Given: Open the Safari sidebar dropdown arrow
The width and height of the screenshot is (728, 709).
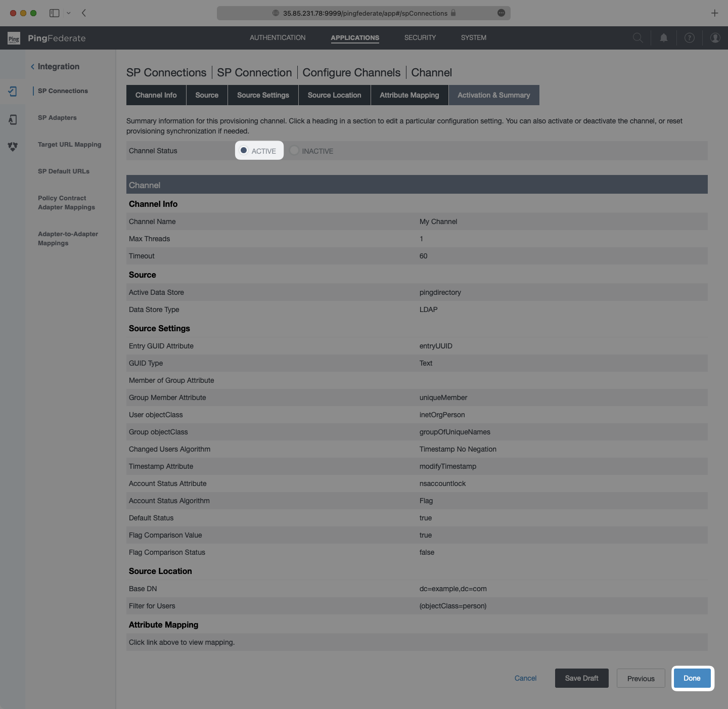Looking at the screenshot, I should coord(69,13).
